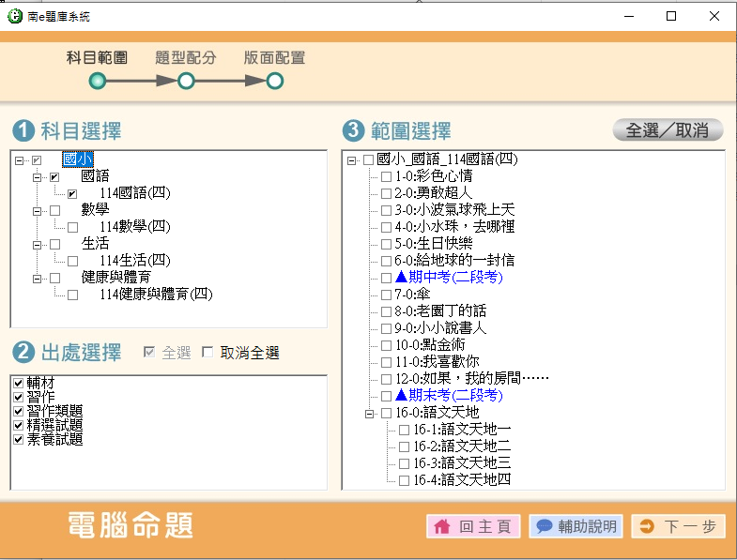Click the 題型配分 step circle

(x=186, y=82)
